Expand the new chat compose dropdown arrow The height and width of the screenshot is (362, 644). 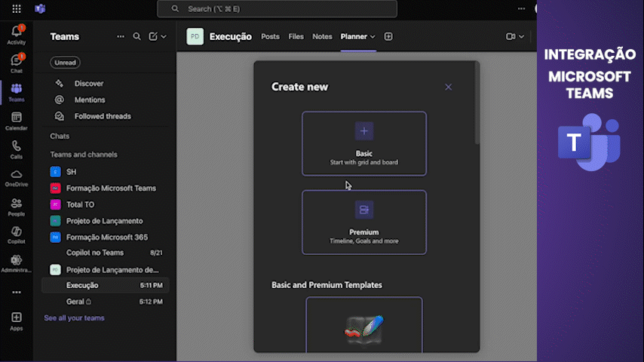[x=164, y=36]
